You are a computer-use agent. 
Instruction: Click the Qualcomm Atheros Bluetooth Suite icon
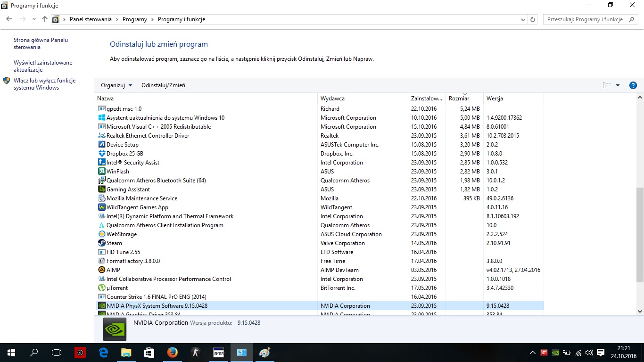pos(101,181)
